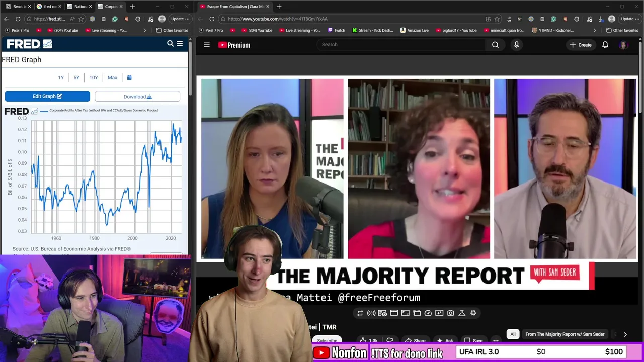Click the YouTube search field
The image size is (644, 362).
(x=401, y=45)
